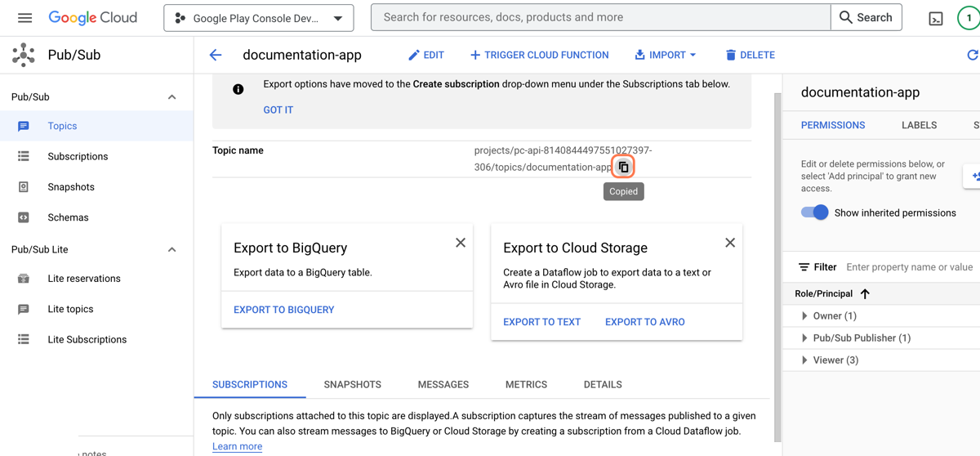
Task: Switch to the Messages tab
Action: [x=443, y=384]
